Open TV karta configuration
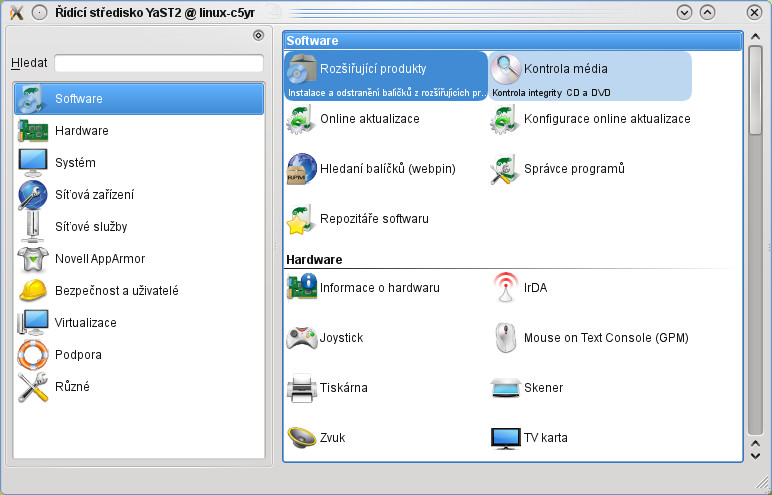 coord(506,438)
